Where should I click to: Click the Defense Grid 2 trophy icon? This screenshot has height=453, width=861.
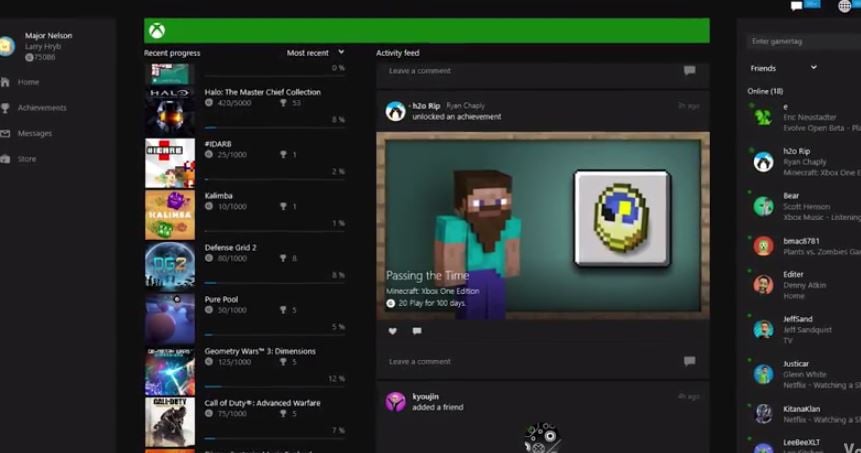283,258
